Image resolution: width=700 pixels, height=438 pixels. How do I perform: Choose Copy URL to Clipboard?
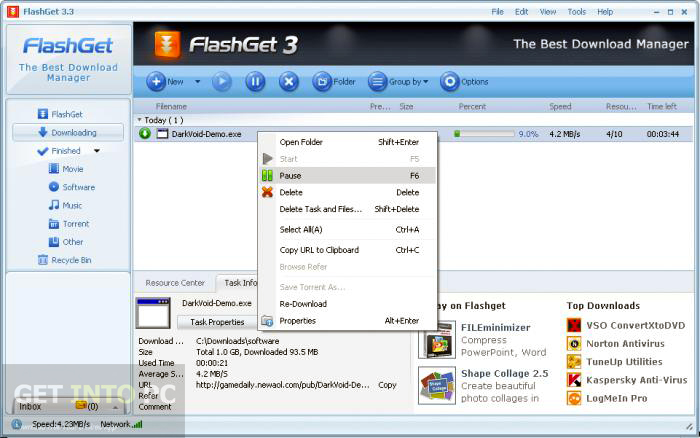[x=348, y=250]
